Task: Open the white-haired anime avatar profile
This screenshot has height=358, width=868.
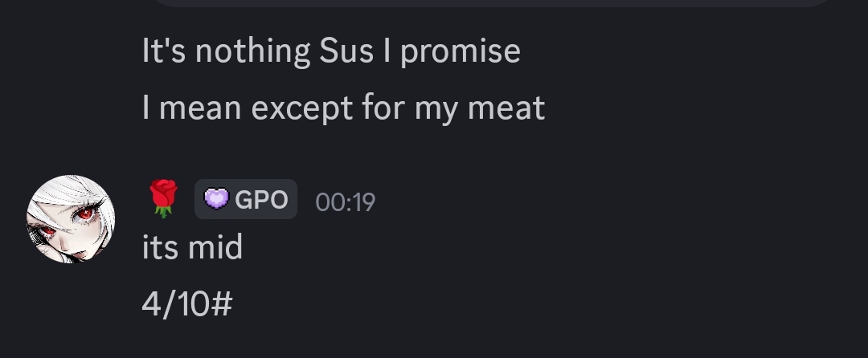Action: coord(71,219)
